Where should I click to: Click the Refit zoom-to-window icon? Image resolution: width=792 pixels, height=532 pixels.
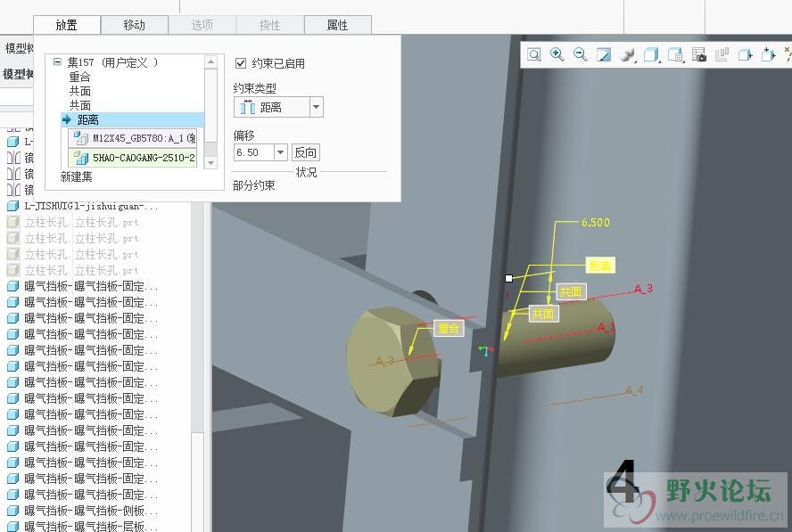pos(534,54)
